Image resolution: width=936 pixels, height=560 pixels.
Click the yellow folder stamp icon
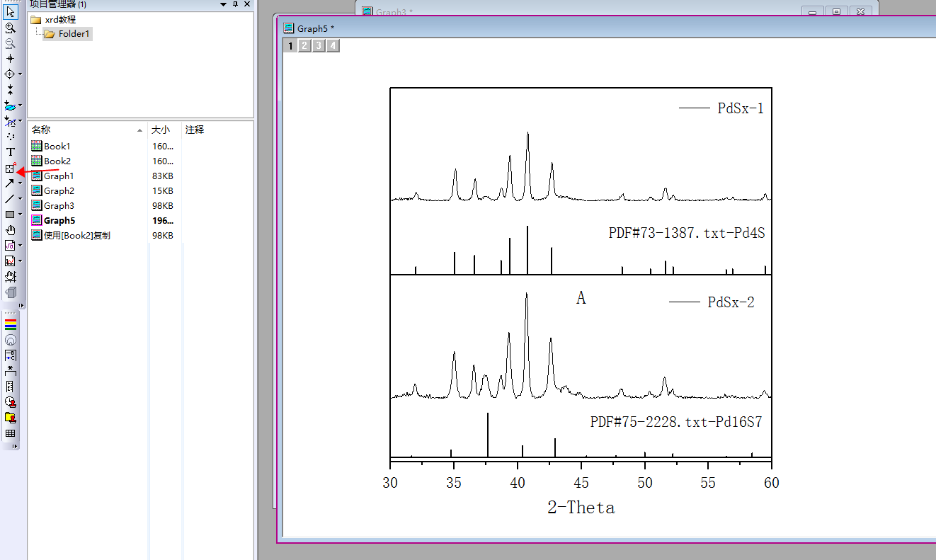coord(11,418)
